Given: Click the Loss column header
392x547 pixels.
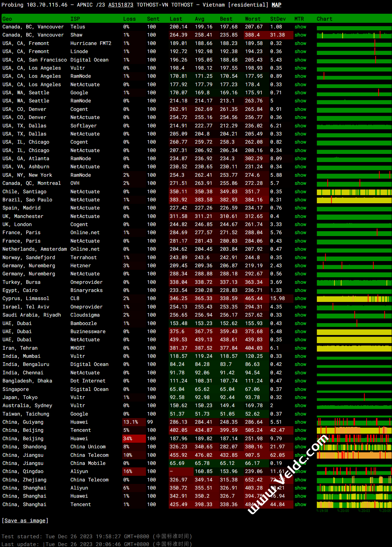Looking at the screenshot, I should 129,19.
